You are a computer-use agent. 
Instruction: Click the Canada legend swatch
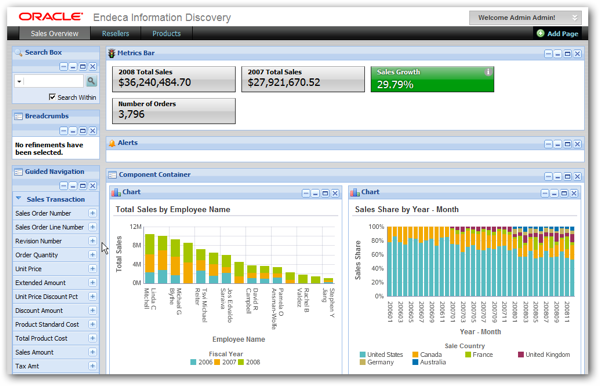point(415,355)
